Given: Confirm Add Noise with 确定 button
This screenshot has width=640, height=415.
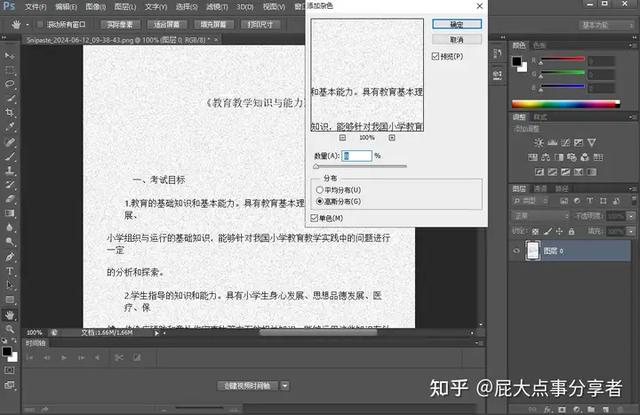Looking at the screenshot, I should coord(457,24).
